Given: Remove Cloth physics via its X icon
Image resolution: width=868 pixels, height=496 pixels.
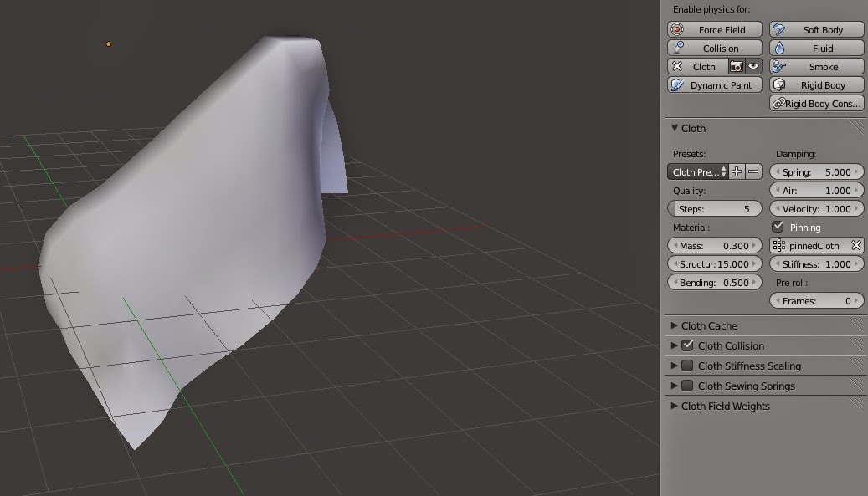Looking at the screenshot, I should [x=678, y=66].
